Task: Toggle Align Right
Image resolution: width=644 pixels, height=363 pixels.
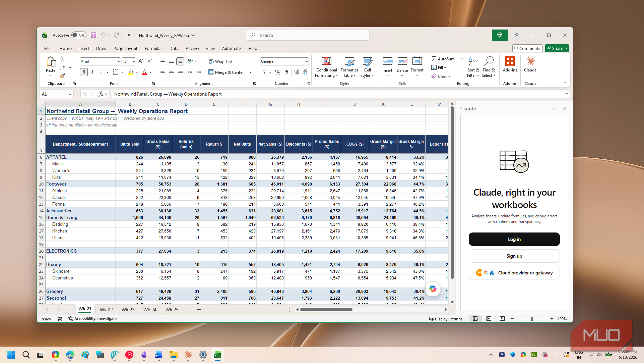Action: (x=180, y=72)
